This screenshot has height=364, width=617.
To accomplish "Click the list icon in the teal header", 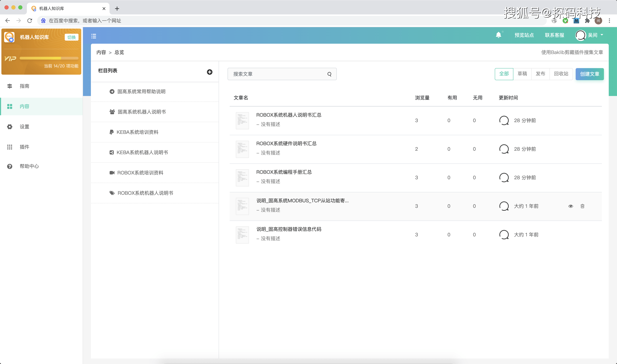I will [93, 36].
